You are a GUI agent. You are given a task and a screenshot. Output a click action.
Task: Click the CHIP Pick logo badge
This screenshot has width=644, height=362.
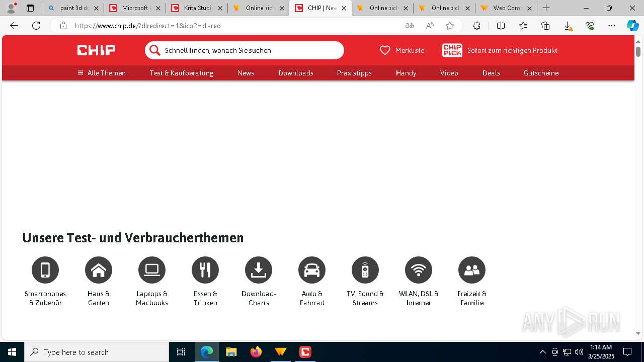(452, 50)
